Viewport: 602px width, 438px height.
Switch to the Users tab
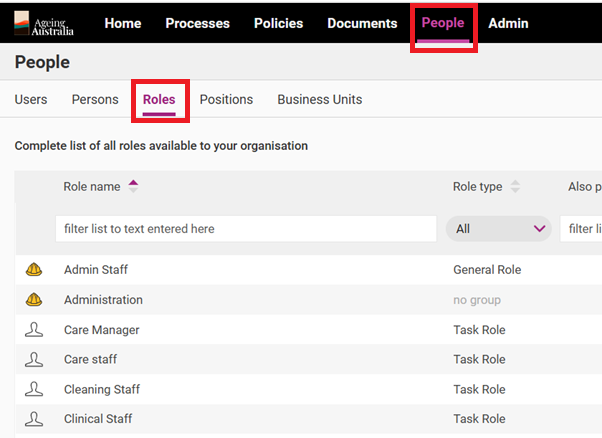click(x=31, y=100)
